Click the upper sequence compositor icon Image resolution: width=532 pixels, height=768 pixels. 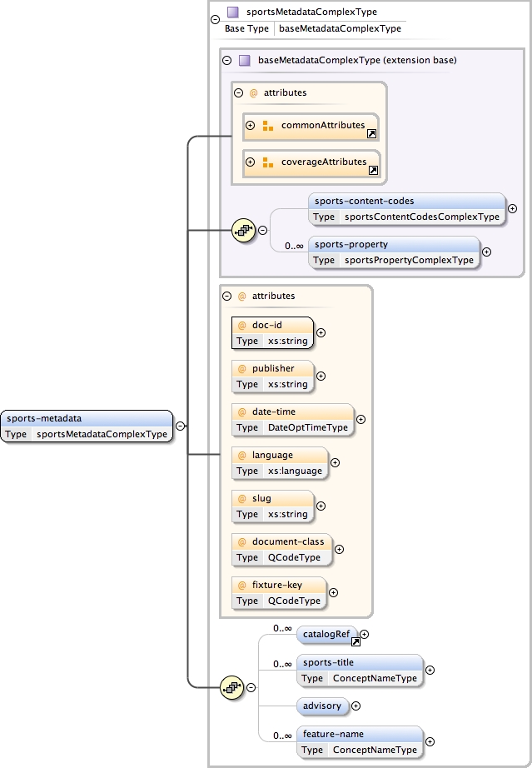[x=242, y=231]
